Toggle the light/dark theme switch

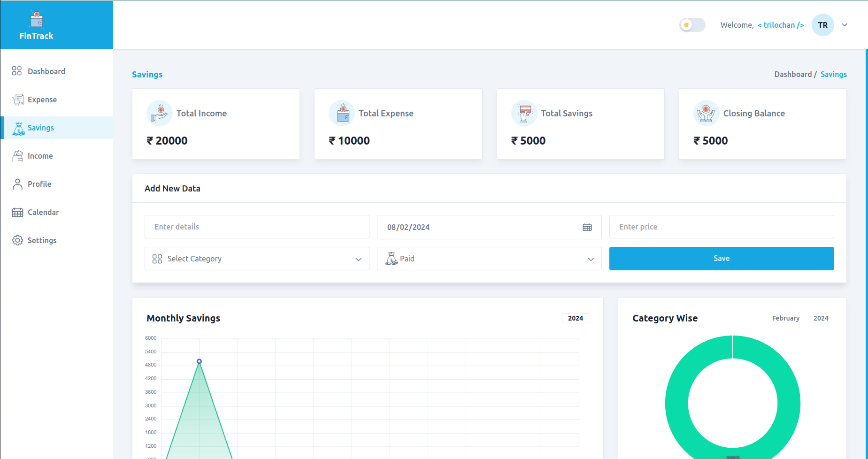coord(692,25)
